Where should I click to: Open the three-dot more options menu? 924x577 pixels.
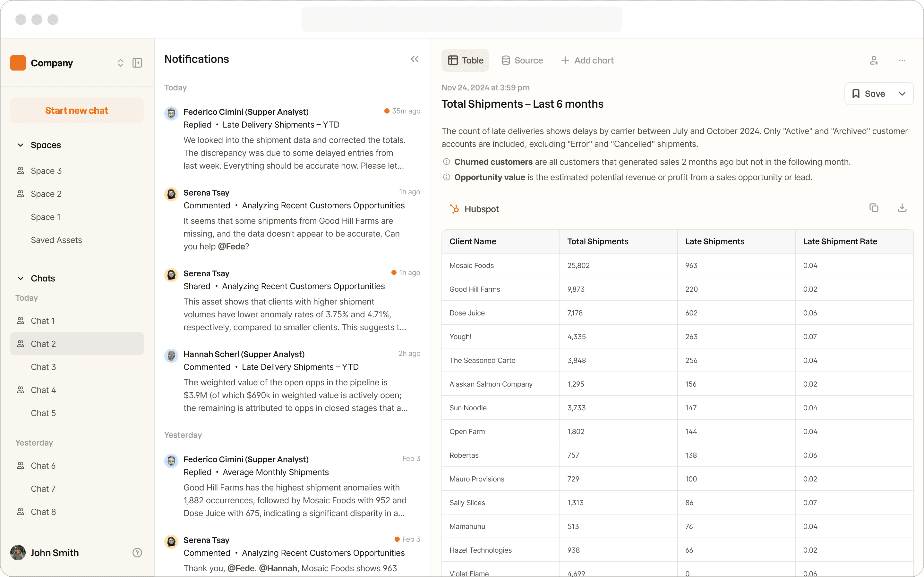point(902,60)
